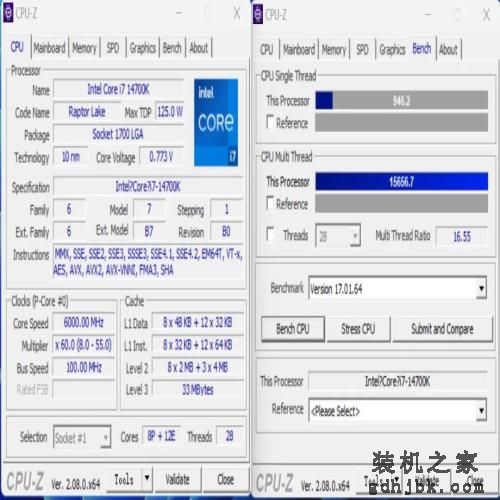The image size is (500, 500).
Task: Enable Reference checkbox under CPU Multi Thread
Action: click(270, 202)
